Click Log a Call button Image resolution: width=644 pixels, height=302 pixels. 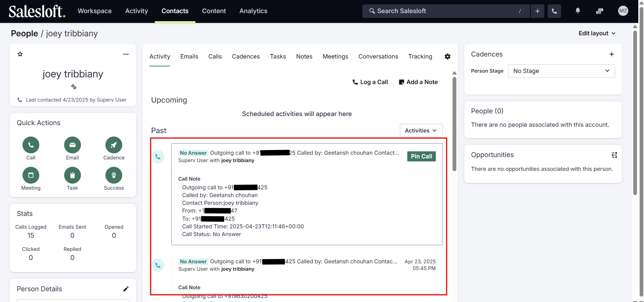[370, 82]
